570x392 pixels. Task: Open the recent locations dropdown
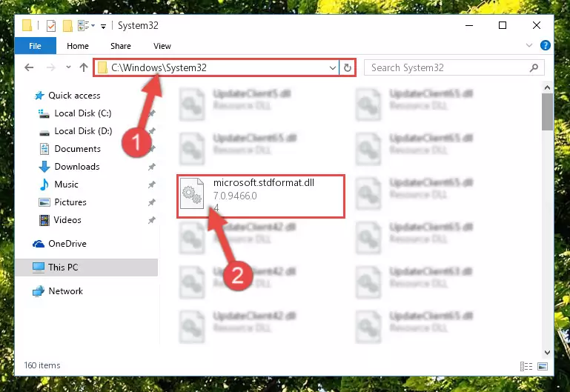tap(68, 67)
